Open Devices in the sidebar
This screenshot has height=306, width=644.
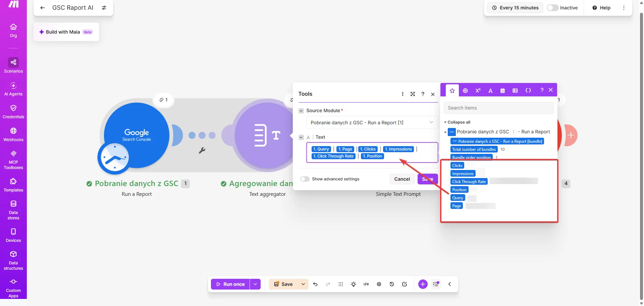point(13,235)
